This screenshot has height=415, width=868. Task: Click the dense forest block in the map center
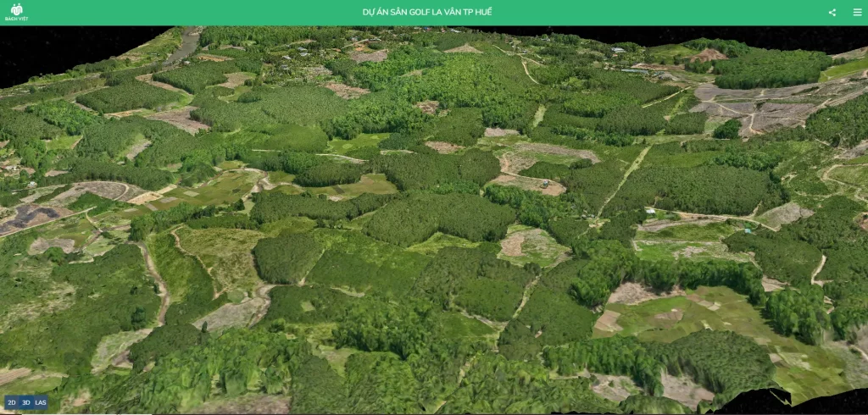(441, 216)
